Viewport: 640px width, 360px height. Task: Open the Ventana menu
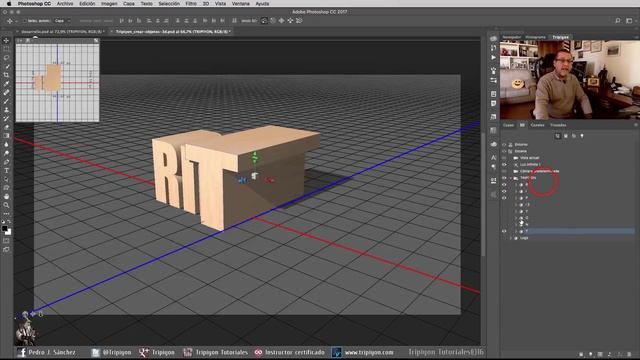(240, 4)
